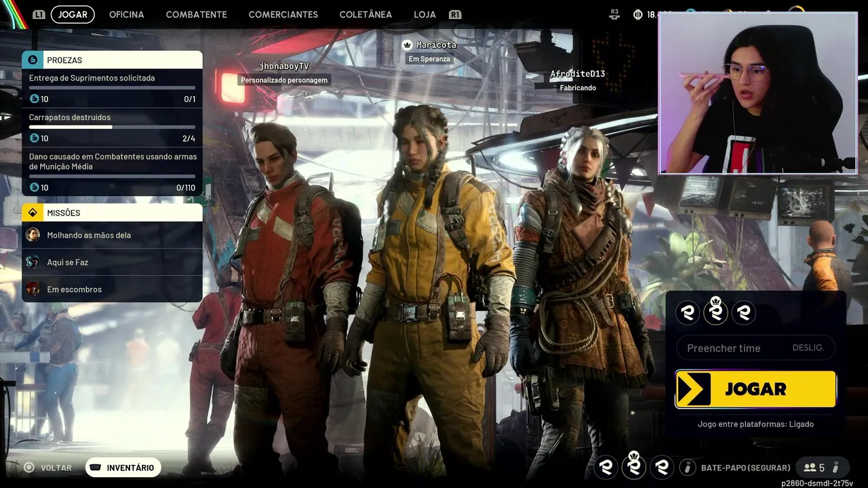The image size is (868, 488).
Task: Select the R1 shoulder-button icon
Action: click(x=455, y=14)
